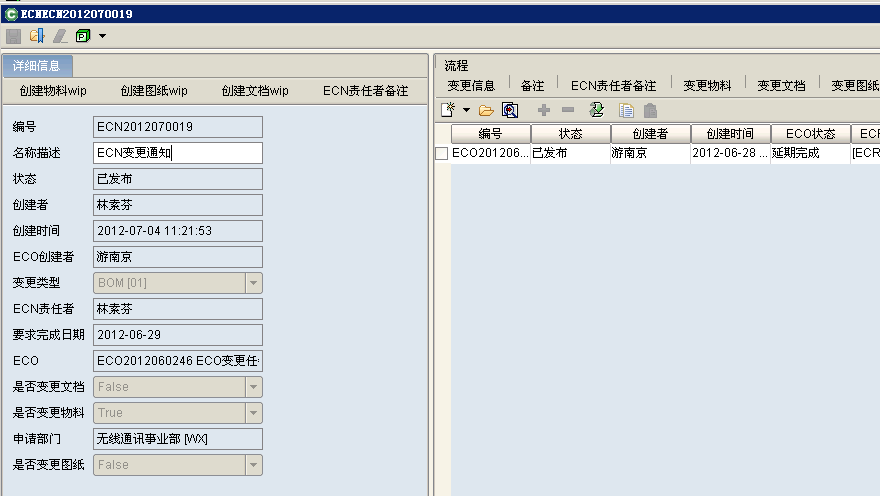Click 创建图纸wip button
This screenshot has width=880, height=496.
tap(154, 91)
